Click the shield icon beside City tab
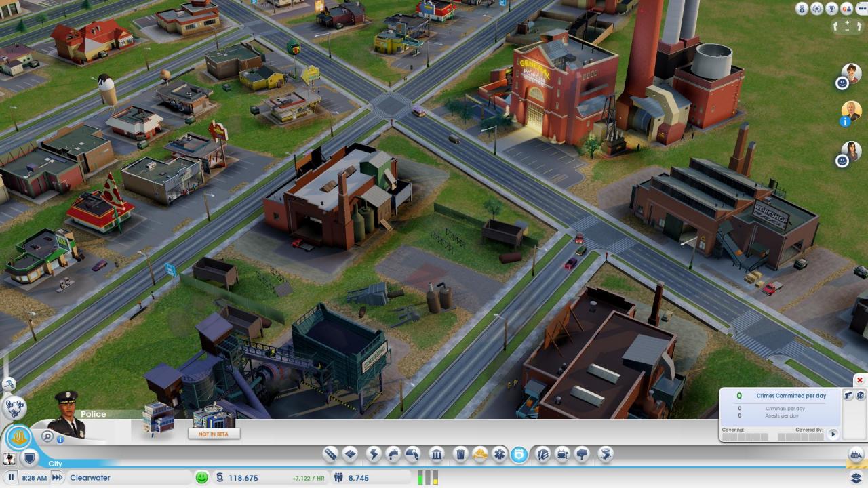The image size is (868, 488). pyautogui.click(x=28, y=458)
